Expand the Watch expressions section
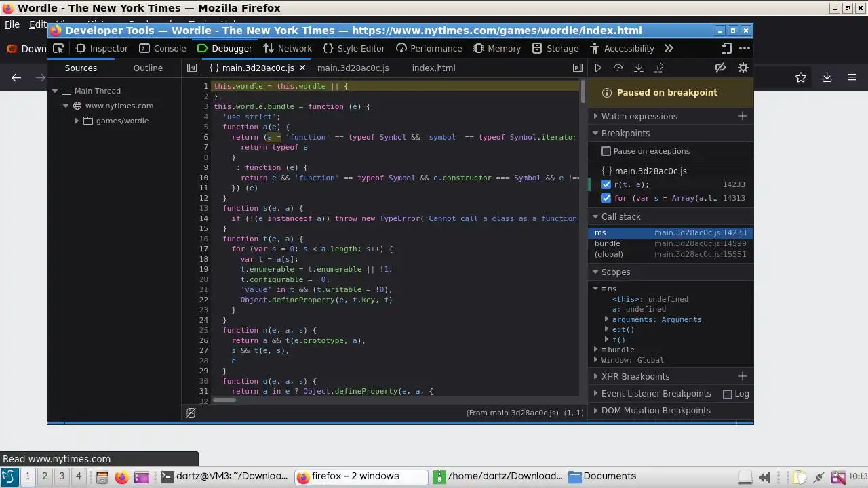This screenshot has height=488, width=868. coord(639,116)
